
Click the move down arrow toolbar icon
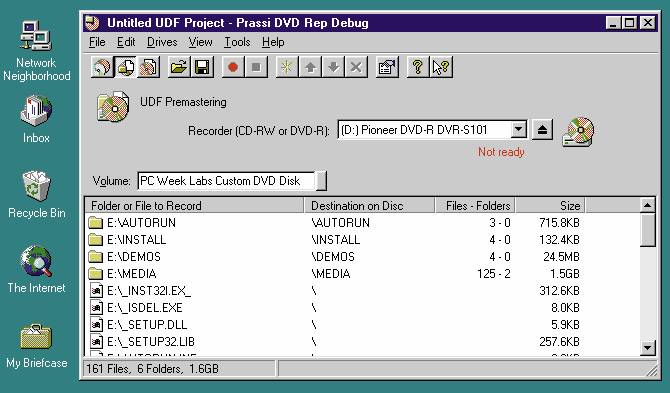click(333, 67)
